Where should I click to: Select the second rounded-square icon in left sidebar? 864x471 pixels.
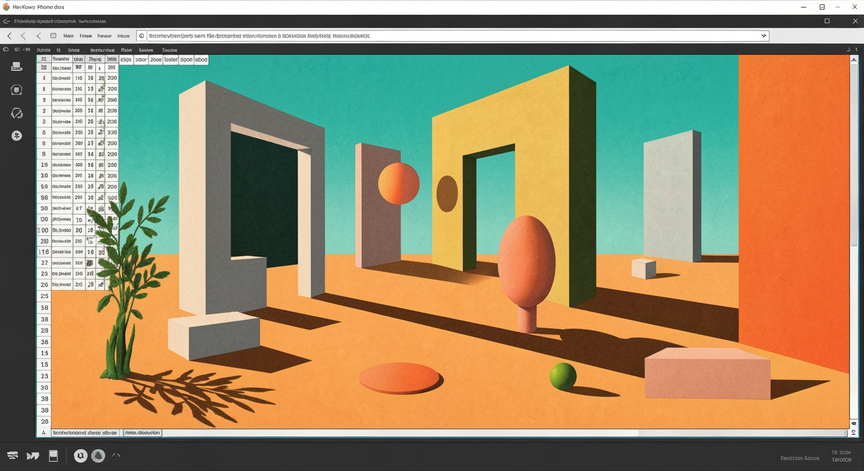[x=17, y=90]
